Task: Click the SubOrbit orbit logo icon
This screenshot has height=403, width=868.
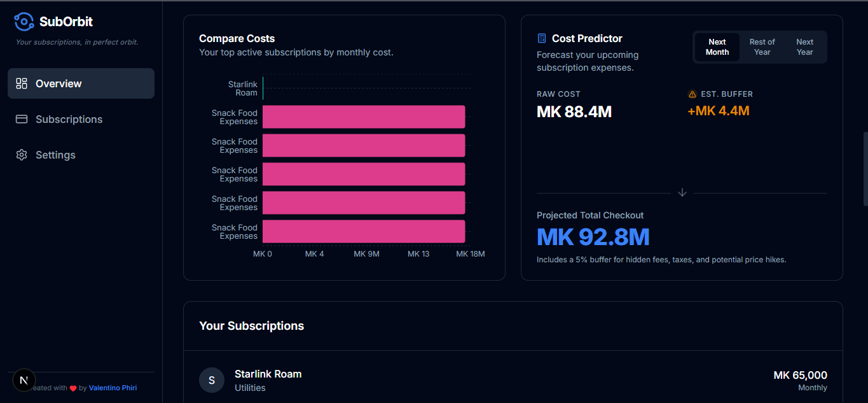Action: coord(24,22)
